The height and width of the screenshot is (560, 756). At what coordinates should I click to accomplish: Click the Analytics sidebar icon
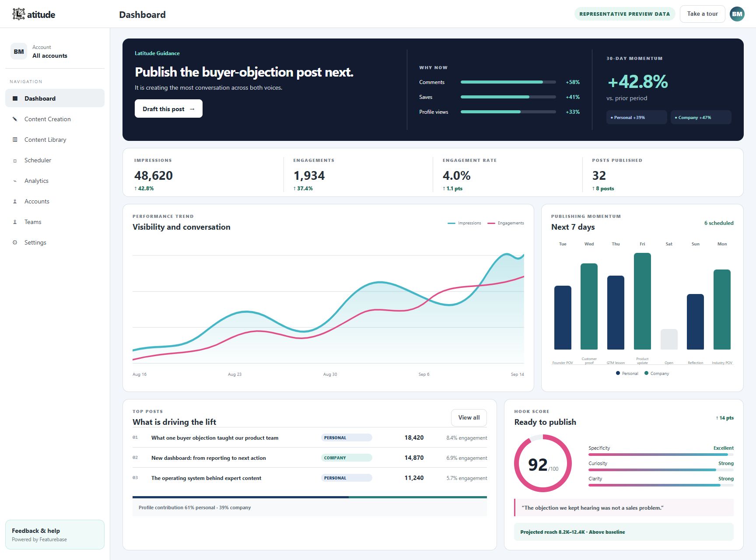15,181
